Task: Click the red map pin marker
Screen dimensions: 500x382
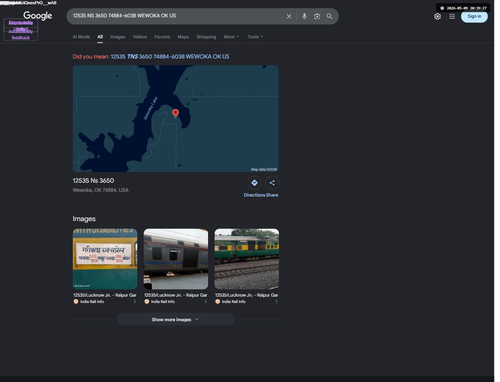Action: 175,113
